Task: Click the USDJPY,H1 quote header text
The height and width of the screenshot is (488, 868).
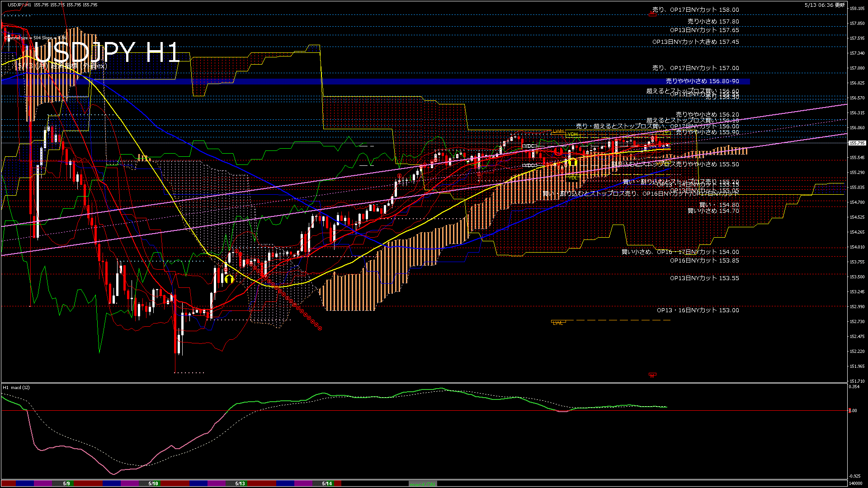Action: (x=53, y=5)
